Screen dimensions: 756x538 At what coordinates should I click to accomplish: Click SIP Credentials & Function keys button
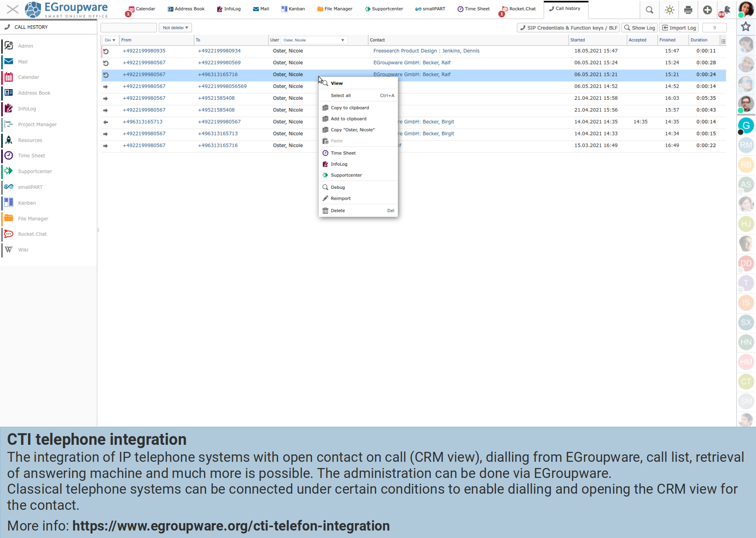click(568, 28)
